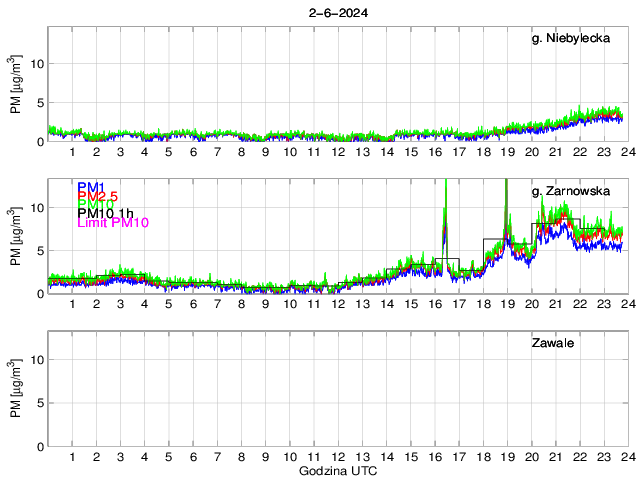Click the 10 y-axis tick on Niebylecka chart

36,63
